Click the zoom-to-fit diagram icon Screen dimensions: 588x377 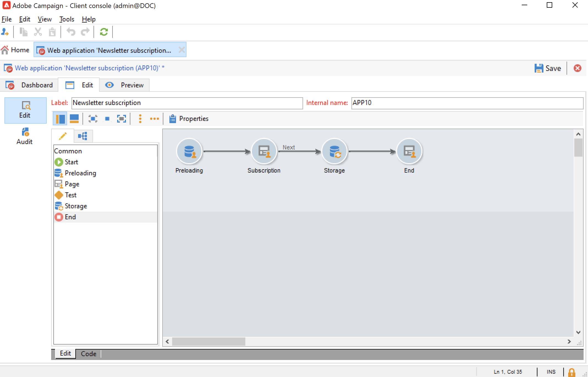click(x=121, y=119)
